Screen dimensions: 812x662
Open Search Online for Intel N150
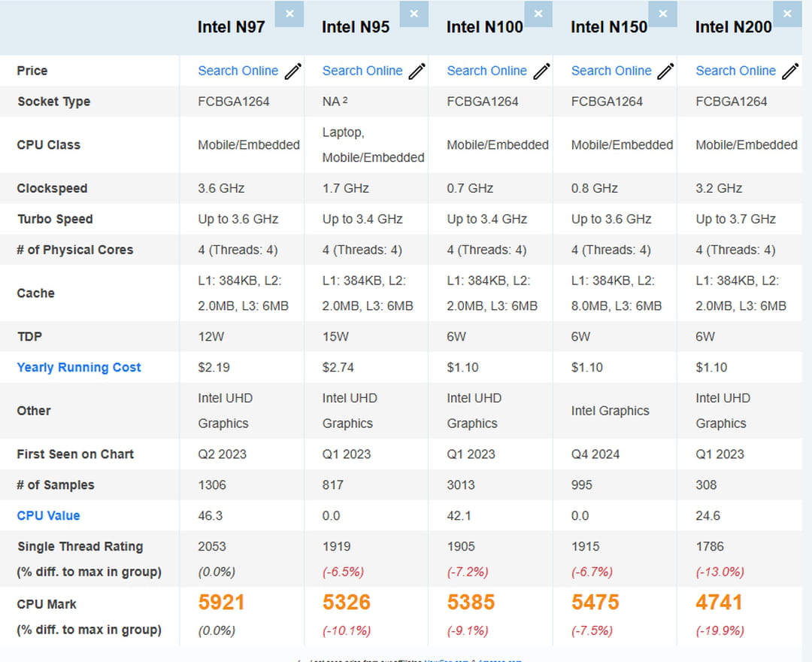pyautogui.click(x=611, y=71)
